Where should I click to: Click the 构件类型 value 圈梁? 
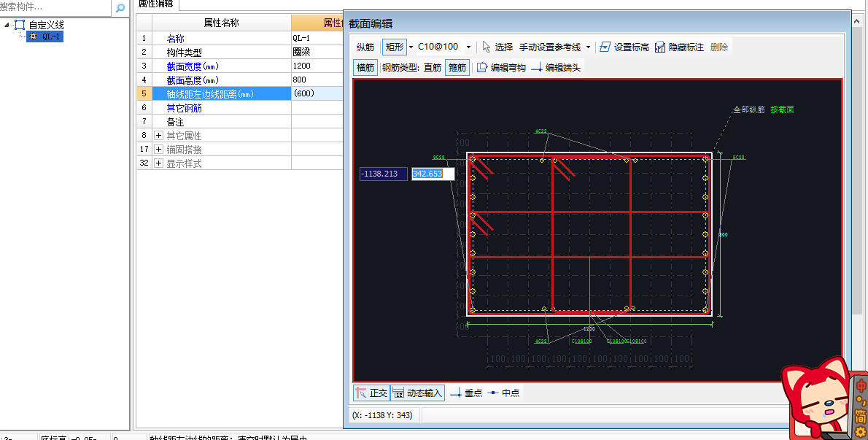point(317,52)
